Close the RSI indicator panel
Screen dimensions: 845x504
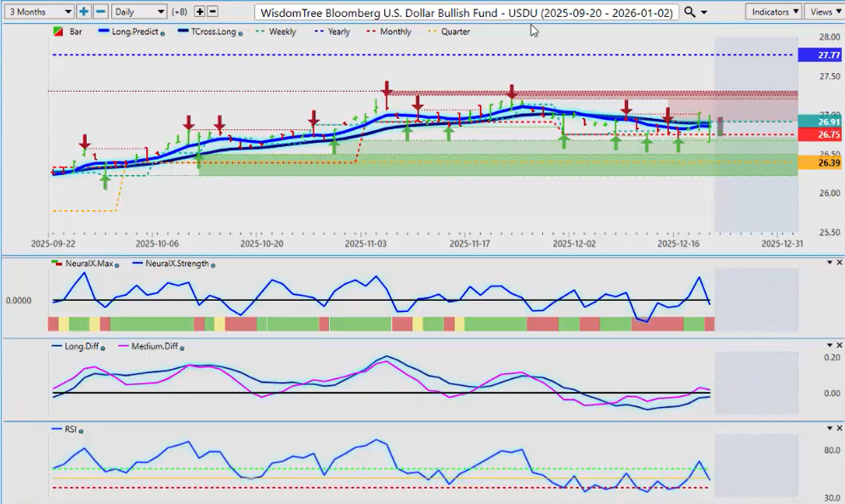(x=839, y=428)
